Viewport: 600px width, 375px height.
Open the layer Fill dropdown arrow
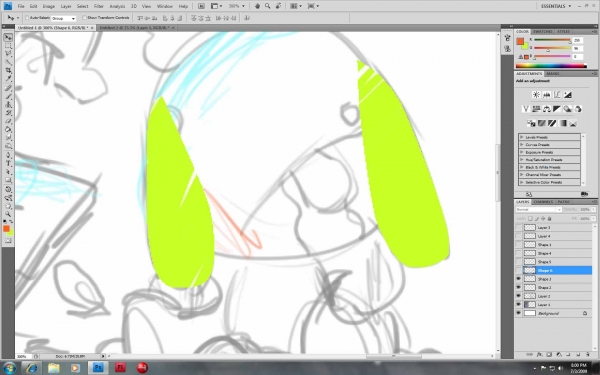pos(593,218)
